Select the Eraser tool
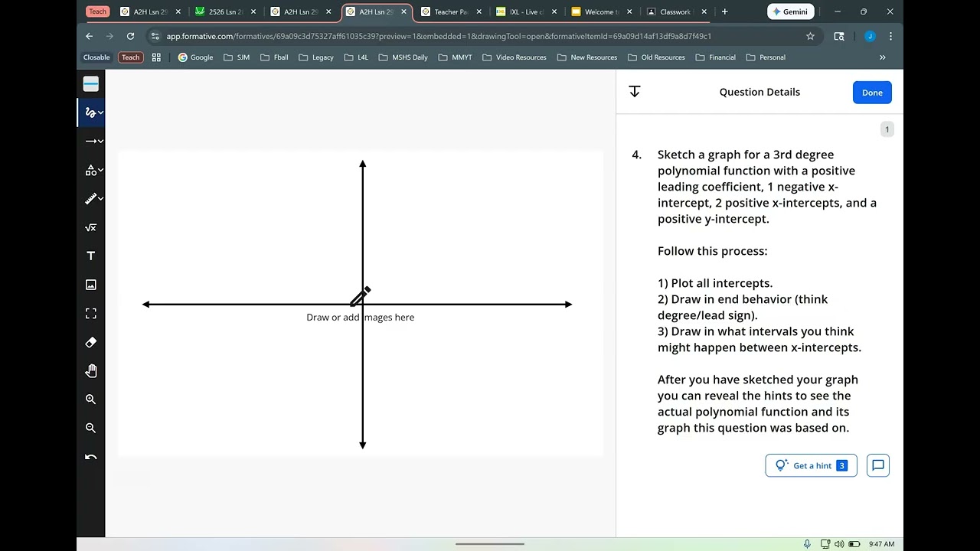This screenshot has height=551, width=980. pyautogui.click(x=90, y=342)
